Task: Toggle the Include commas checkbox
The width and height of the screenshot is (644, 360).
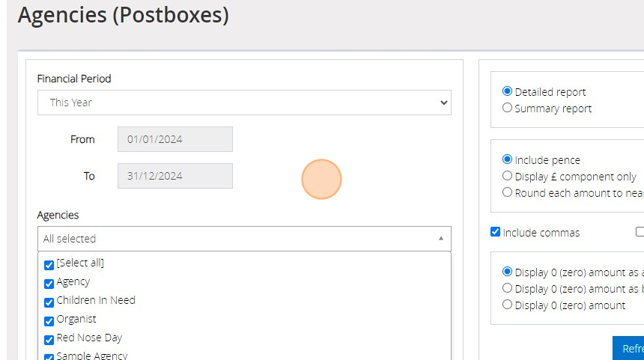Action: point(495,232)
